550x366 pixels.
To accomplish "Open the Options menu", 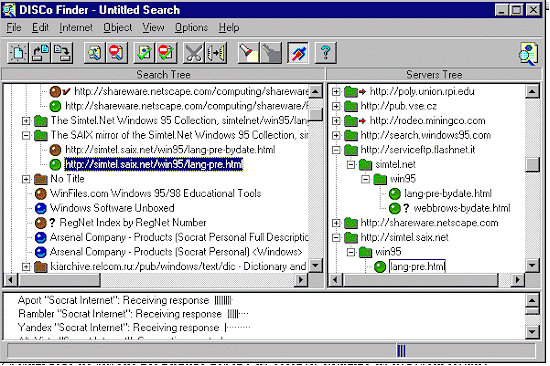I will point(192,27).
